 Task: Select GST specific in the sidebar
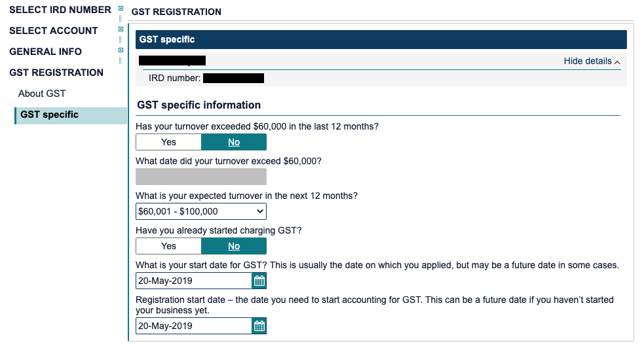tap(49, 114)
